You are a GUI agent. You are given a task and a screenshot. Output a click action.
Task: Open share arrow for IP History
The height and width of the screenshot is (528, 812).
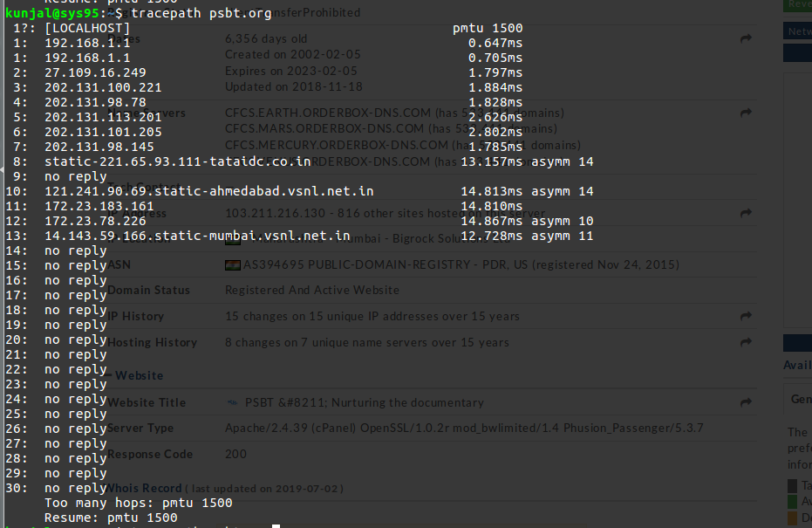coord(746,316)
